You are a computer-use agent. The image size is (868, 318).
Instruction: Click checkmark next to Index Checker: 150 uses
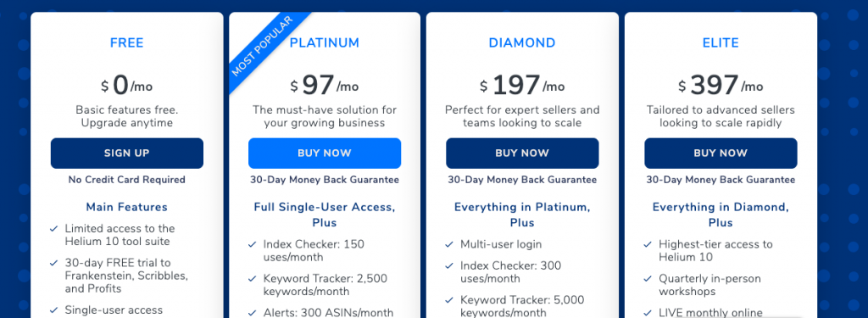[x=252, y=243]
